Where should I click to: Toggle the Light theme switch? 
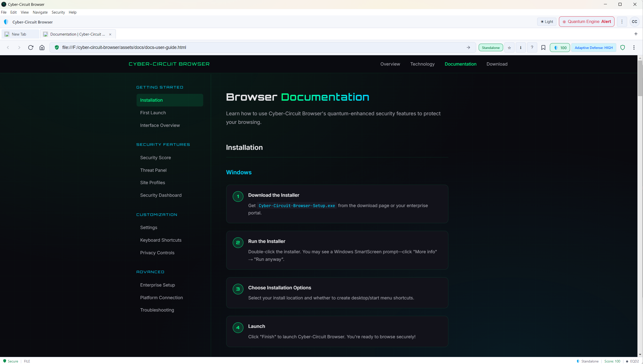pyautogui.click(x=547, y=21)
